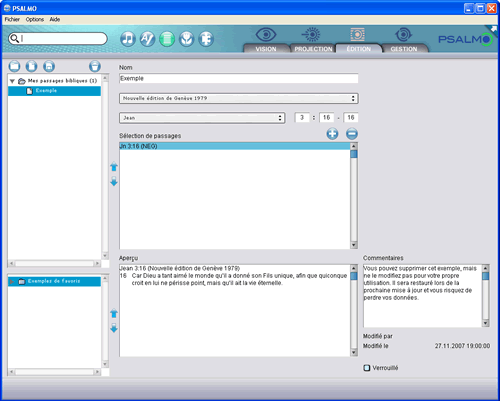Click the Commentaires scrollbar down arrow
500x401 pixels.
click(x=485, y=323)
